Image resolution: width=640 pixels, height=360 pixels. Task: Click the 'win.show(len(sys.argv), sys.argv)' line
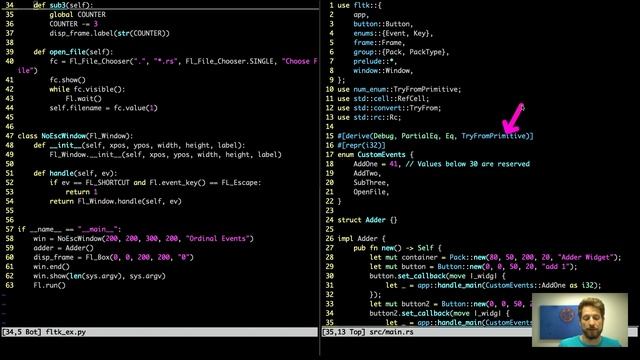[x=99, y=276]
